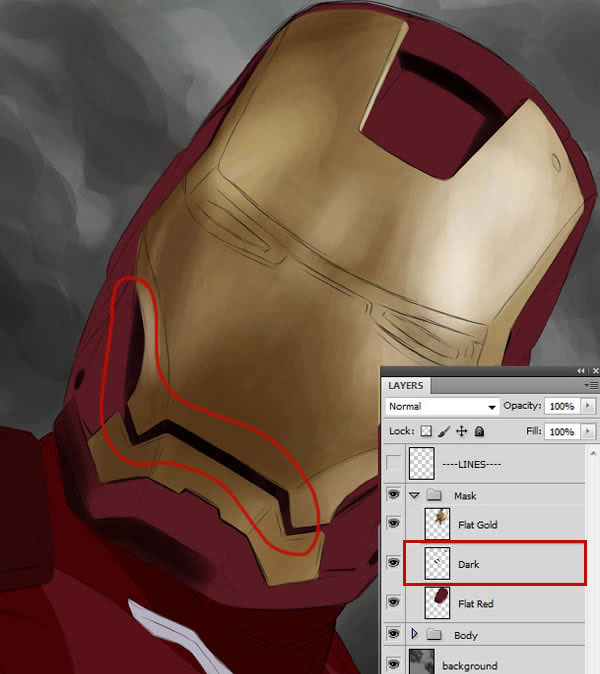Select the Body group name
Image resolution: width=600 pixels, height=674 pixels.
pos(466,635)
